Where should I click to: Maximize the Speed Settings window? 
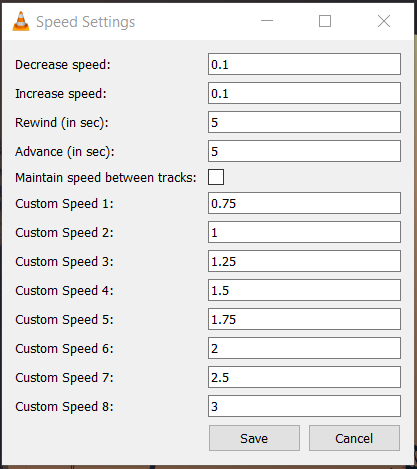click(x=325, y=21)
